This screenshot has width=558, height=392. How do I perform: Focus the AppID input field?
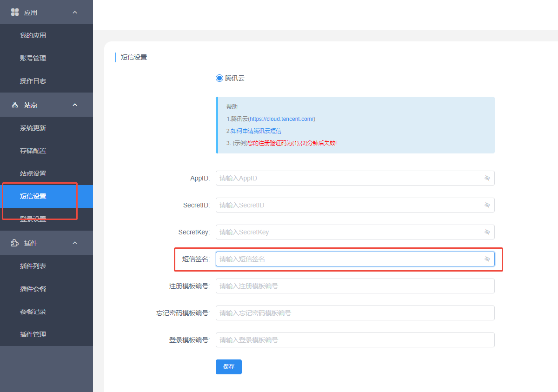(355, 178)
